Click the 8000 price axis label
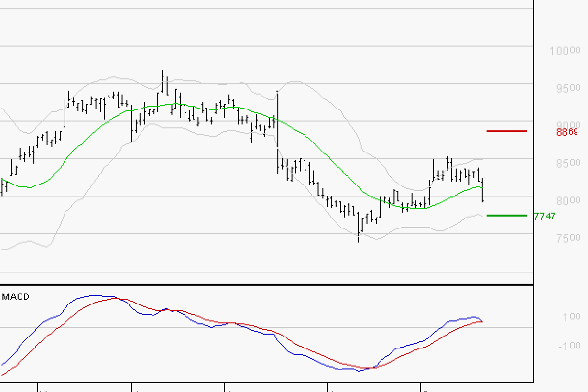This screenshot has width=588, height=392. 565,200
